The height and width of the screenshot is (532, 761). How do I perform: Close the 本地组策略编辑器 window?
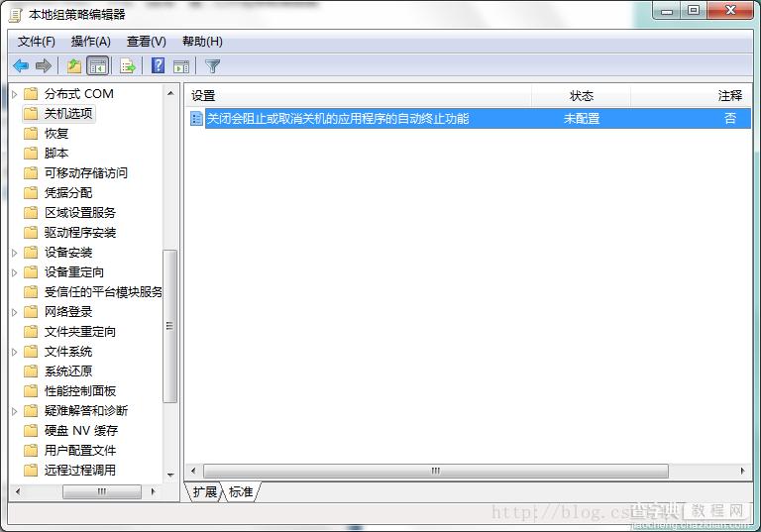[x=730, y=11]
